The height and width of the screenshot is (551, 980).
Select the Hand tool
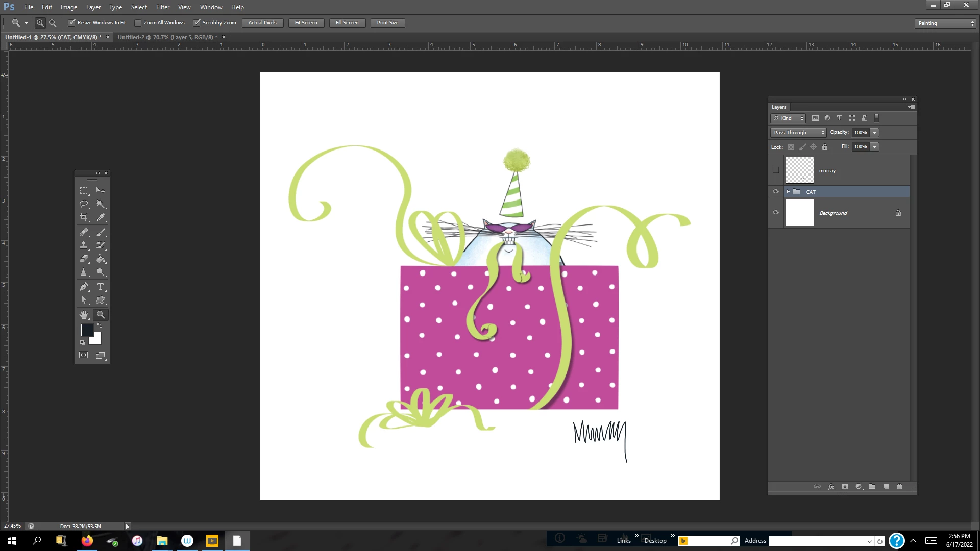click(x=84, y=315)
